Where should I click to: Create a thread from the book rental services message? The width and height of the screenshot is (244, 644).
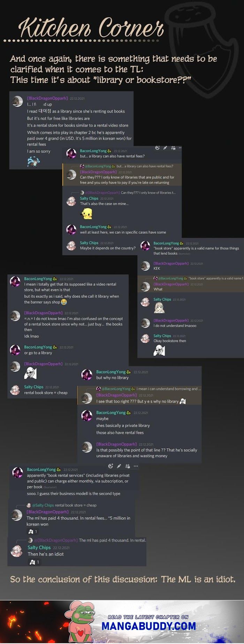point(127,466)
